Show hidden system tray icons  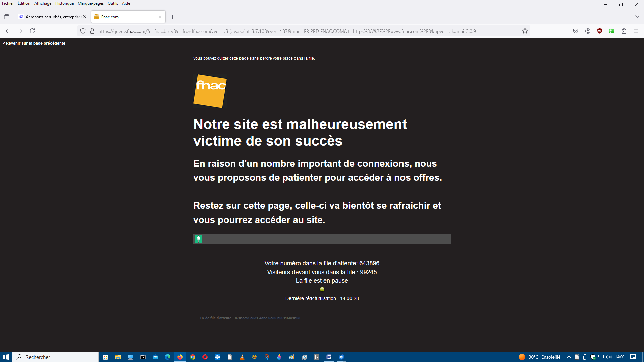569,357
